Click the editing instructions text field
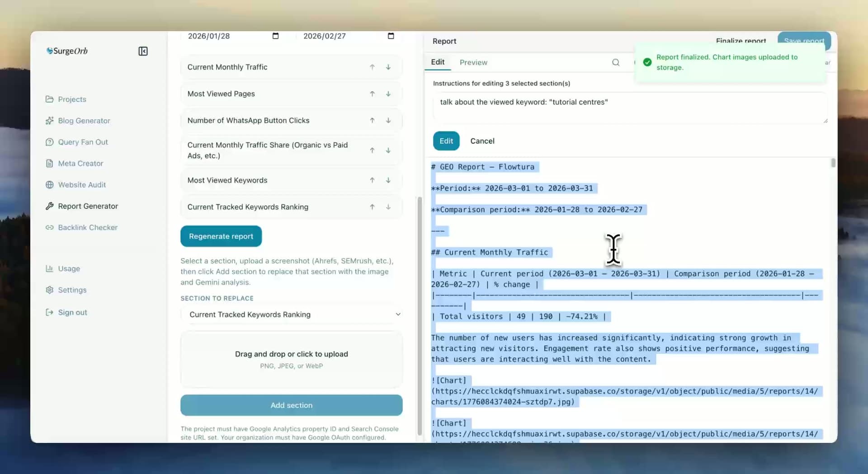868x474 pixels. tap(629, 108)
